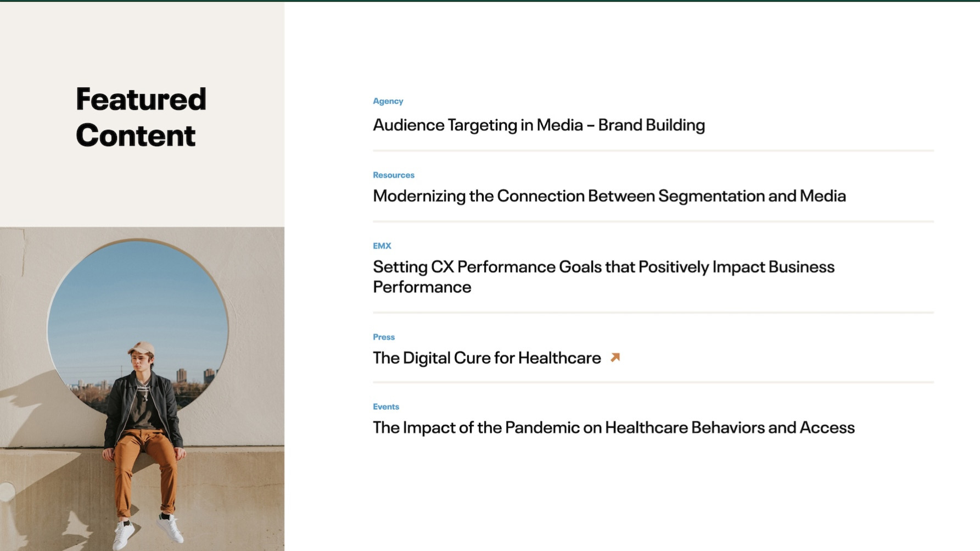Click the Featured Content heading
The width and height of the screenshot is (980, 551).
(x=141, y=117)
